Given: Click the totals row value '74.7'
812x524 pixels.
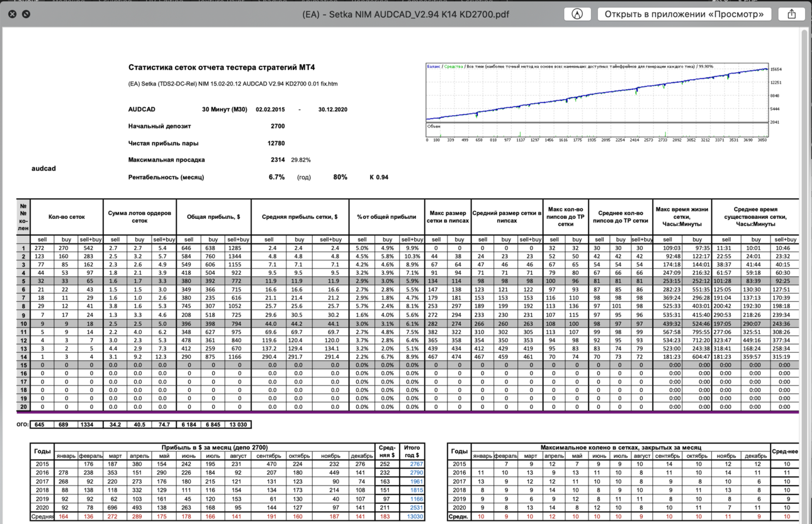Looking at the screenshot, I should coord(164,425).
